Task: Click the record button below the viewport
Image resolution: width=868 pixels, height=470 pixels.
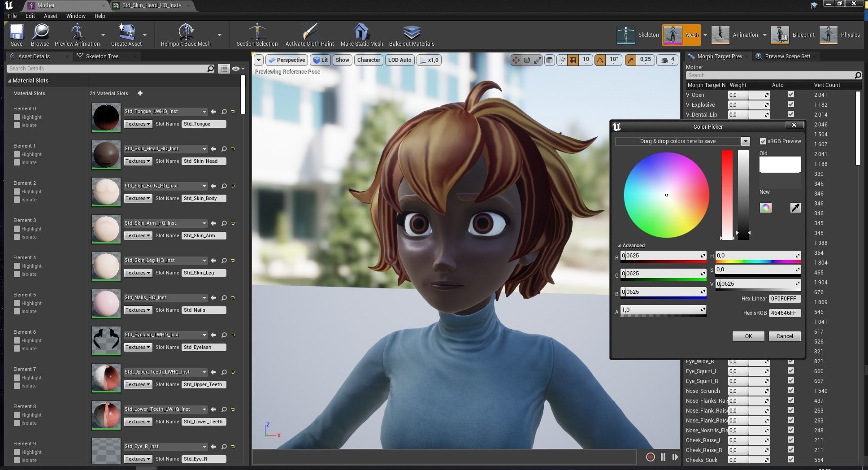Action: coord(650,457)
